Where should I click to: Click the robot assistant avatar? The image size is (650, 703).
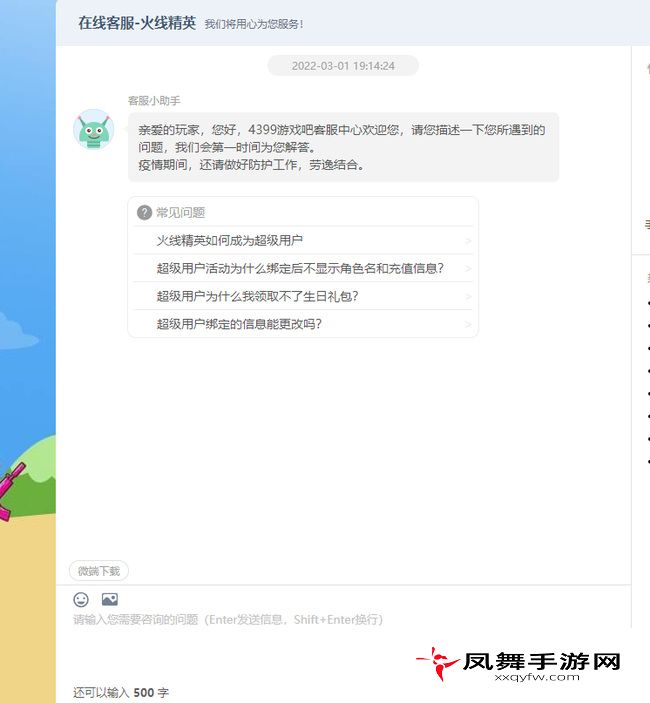pos(94,130)
